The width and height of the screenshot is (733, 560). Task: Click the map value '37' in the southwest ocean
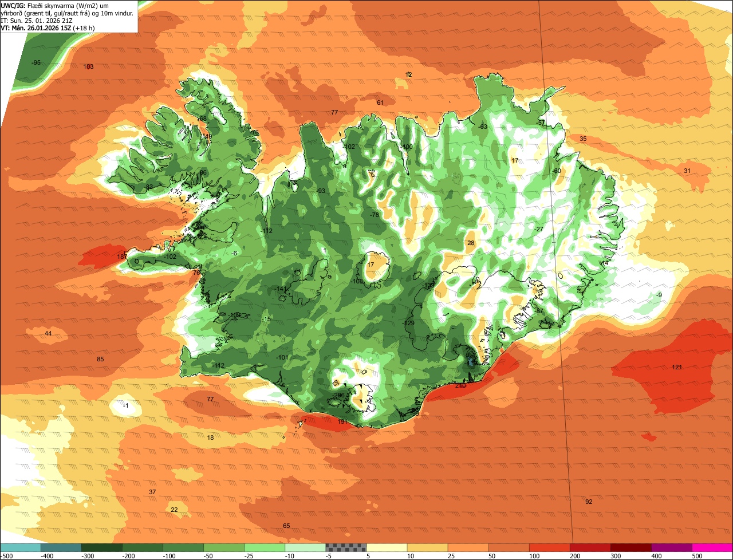tap(152, 492)
